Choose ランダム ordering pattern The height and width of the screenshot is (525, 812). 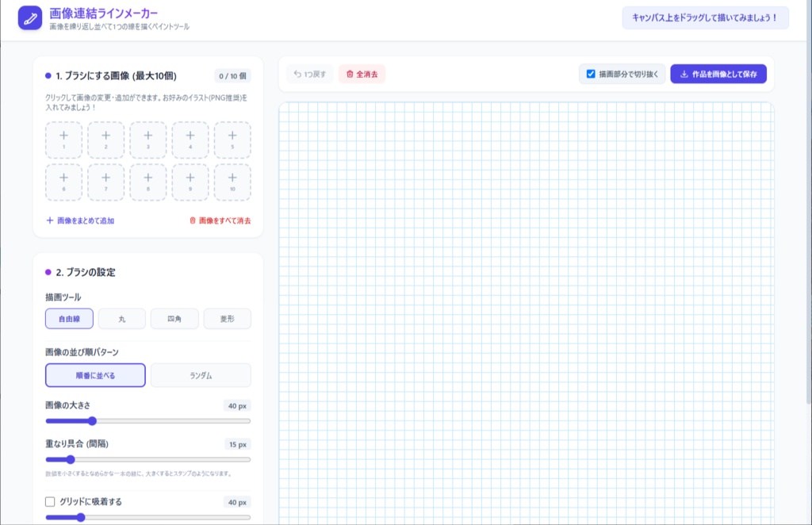click(201, 375)
